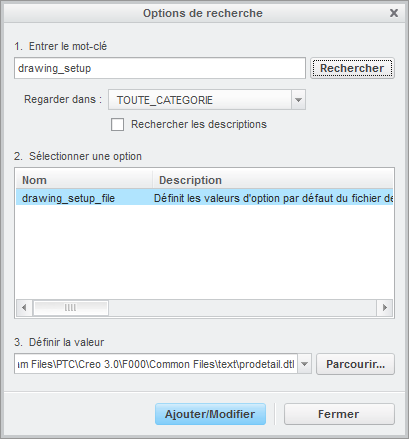
Task: Close the Options de recherche dialog
Action: pos(394,13)
